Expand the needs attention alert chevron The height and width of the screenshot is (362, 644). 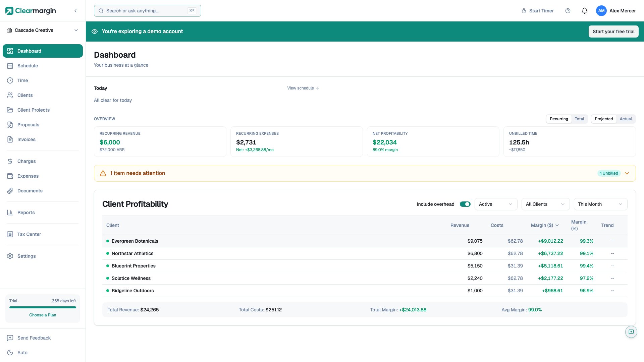click(627, 173)
